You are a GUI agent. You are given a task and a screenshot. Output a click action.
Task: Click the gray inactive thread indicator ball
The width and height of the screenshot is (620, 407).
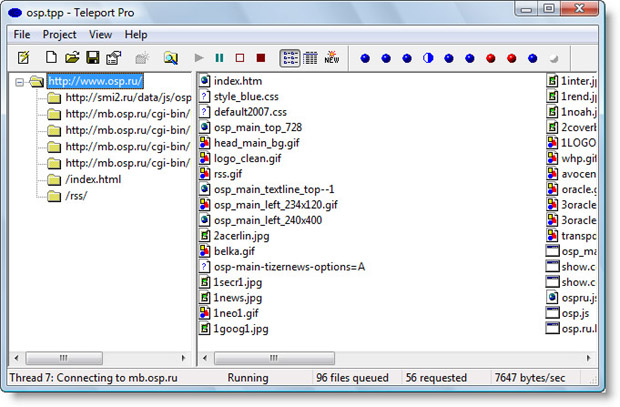pyautogui.click(x=554, y=59)
